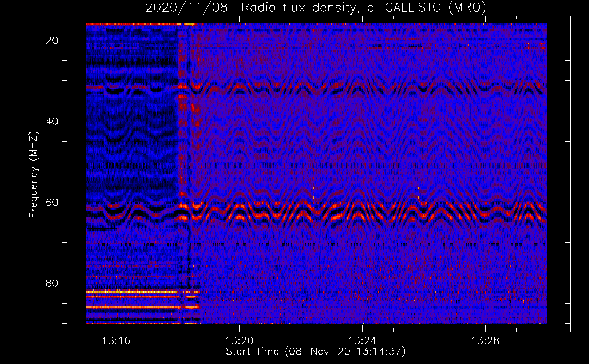Click the 13:16 time tick label
This screenshot has width=589, height=364.
tap(116, 341)
